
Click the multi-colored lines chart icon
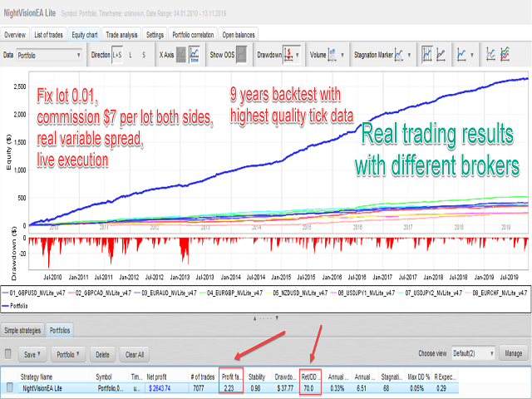point(505,54)
